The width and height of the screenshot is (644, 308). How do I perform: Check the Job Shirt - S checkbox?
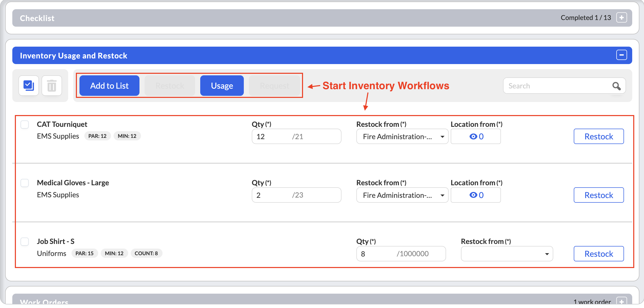25,242
